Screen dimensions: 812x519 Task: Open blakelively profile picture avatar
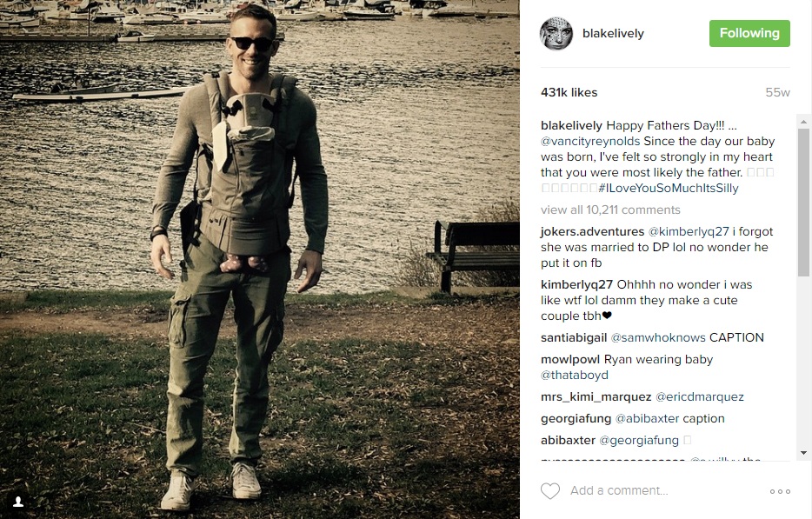[556, 34]
